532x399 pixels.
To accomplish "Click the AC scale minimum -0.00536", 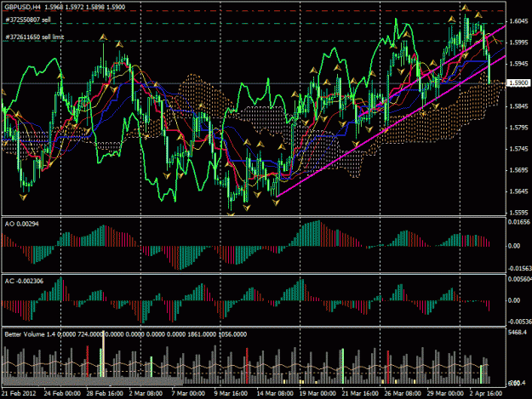I will tap(519, 322).
